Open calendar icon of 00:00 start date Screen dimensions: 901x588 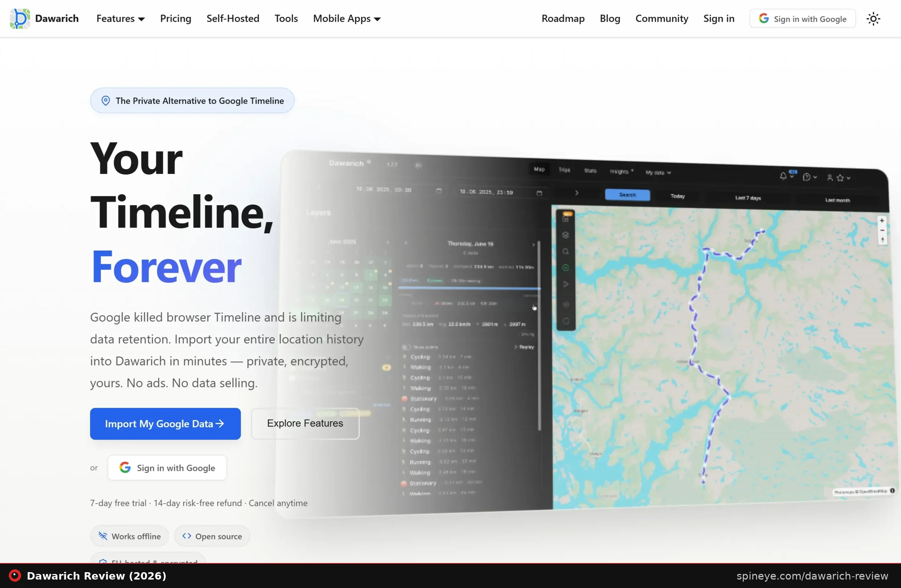point(439,191)
